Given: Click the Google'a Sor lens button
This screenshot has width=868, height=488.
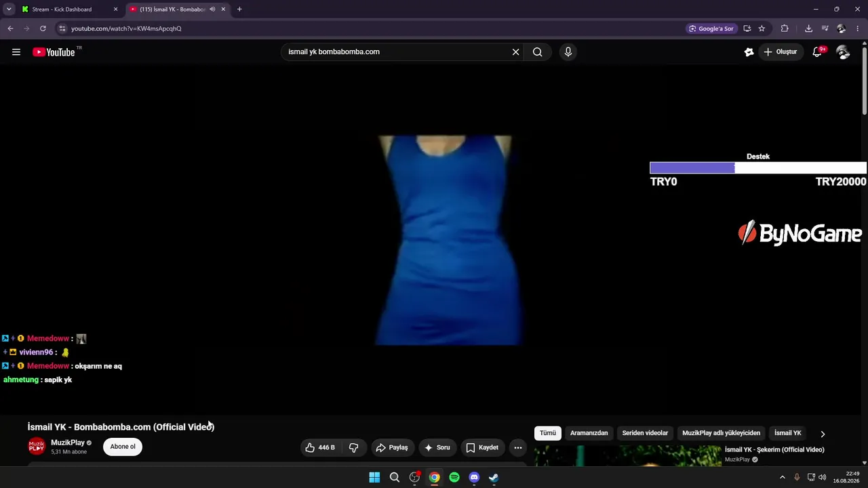Looking at the screenshot, I should [x=711, y=28].
